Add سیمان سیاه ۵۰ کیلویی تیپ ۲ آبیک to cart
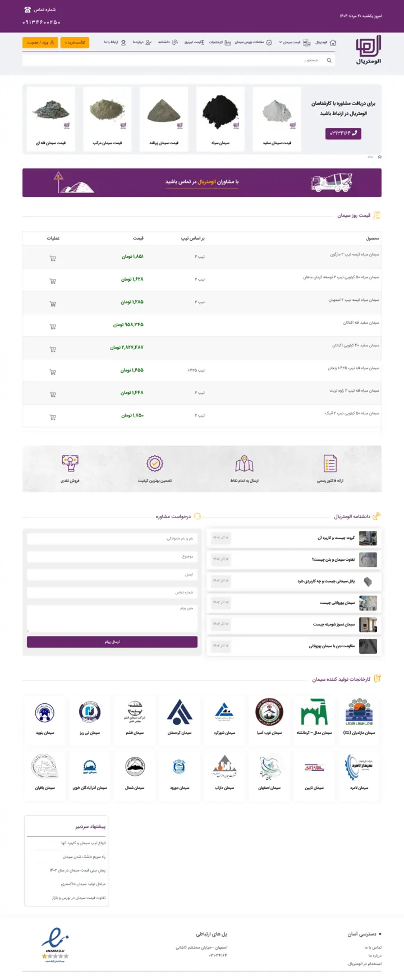The width and height of the screenshot is (404, 980). pos(53,418)
